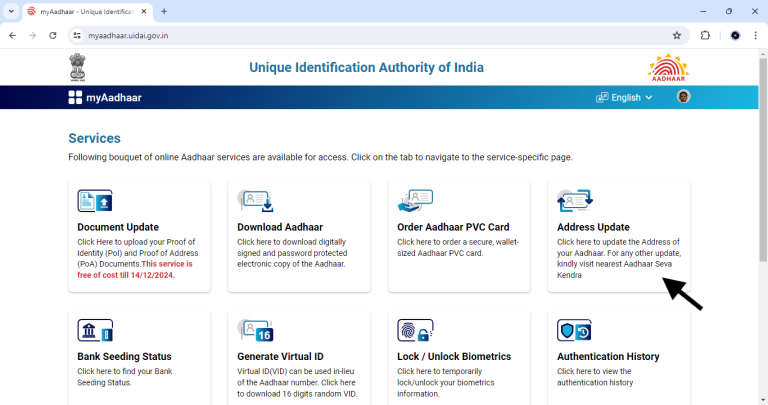768x405 pixels.
Task: Open the Document Update service
Action: click(140, 237)
